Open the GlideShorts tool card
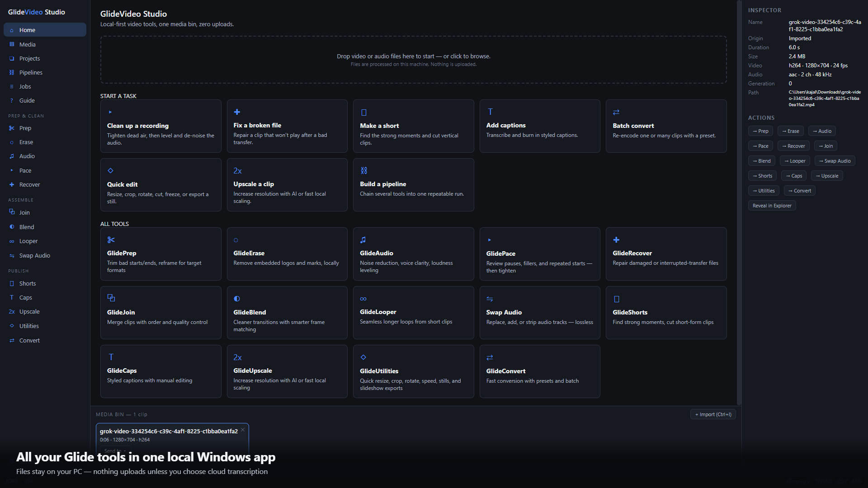The height and width of the screenshot is (488, 868). pyautogui.click(x=666, y=313)
